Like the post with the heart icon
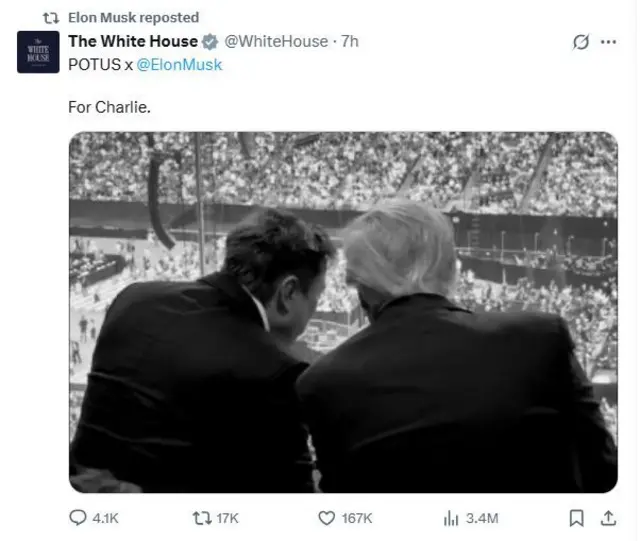640x541 pixels. (x=327, y=518)
